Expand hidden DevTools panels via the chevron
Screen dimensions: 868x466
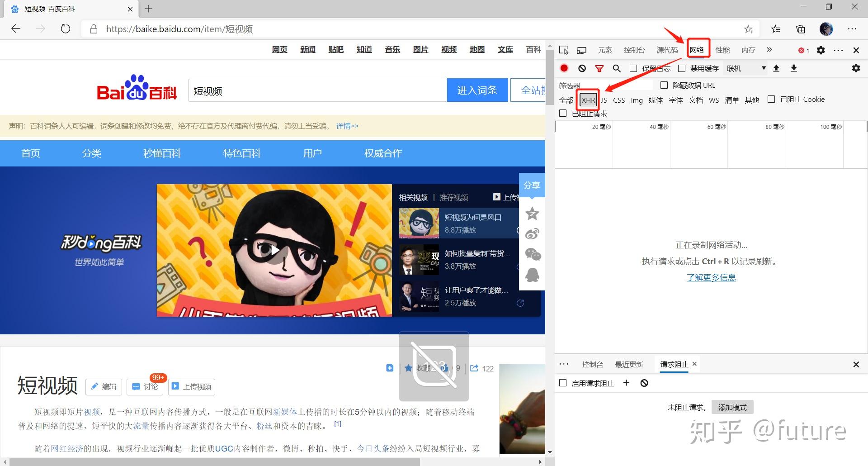coord(769,50)
